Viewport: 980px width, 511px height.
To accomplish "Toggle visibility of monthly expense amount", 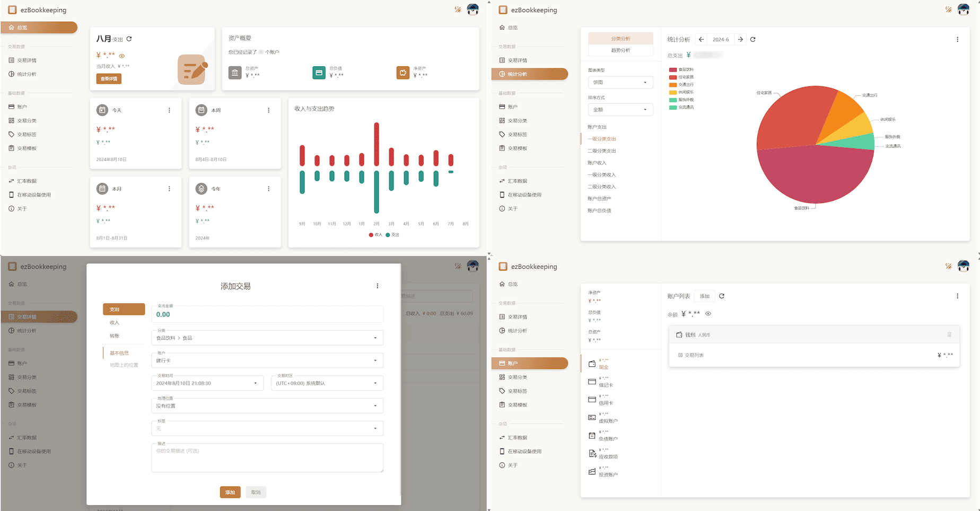I will tap(121, 55).
